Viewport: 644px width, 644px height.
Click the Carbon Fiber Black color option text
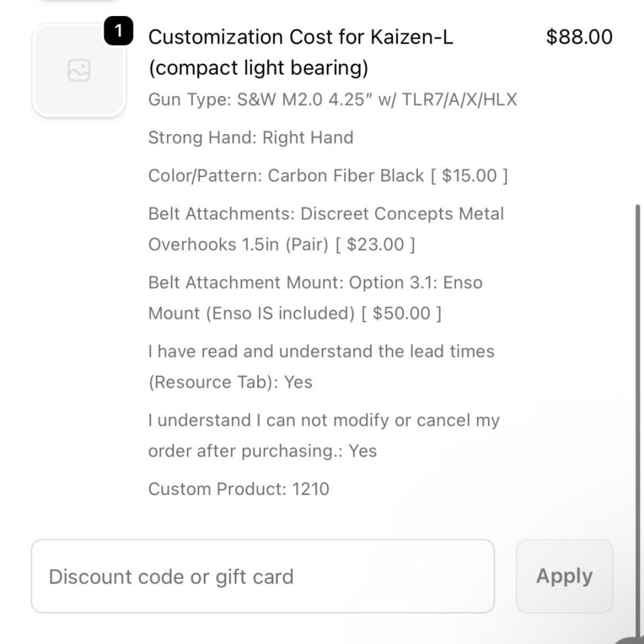click(x=345, y=176)
